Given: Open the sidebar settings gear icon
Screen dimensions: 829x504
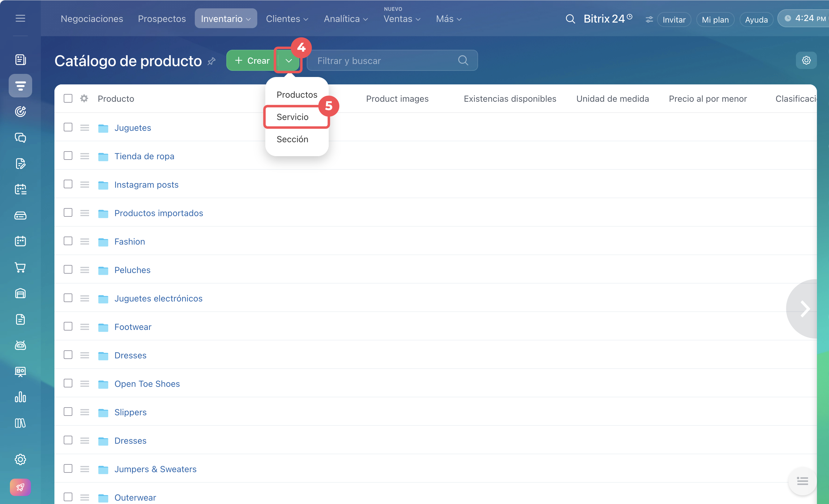Looking at the screenshot, I should [20, 459].
